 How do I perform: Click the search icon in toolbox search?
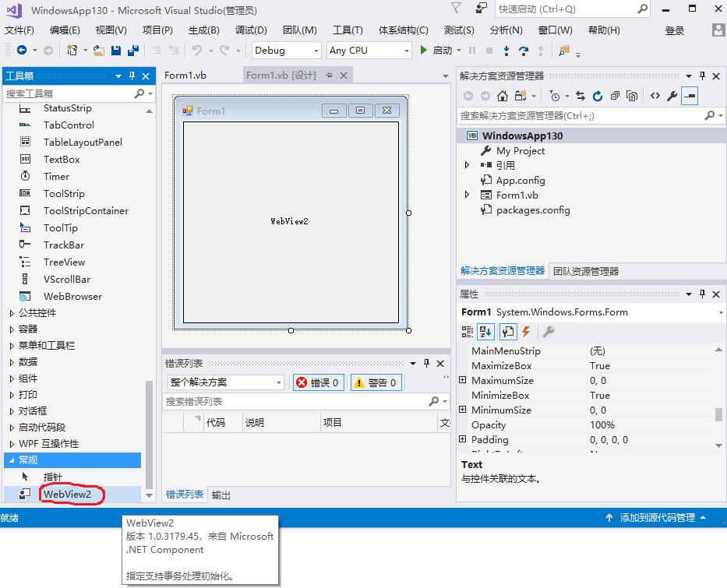pos(139,93)
